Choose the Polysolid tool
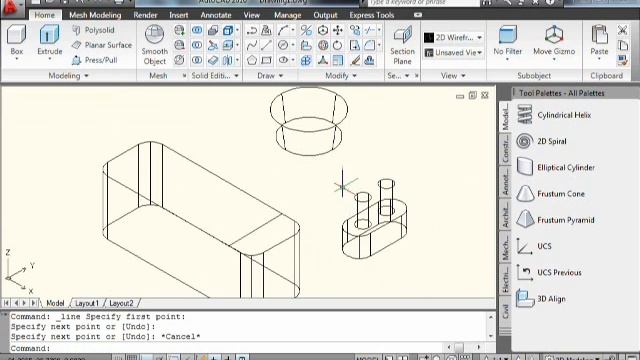The image size is (640, 360). coord(93,30)
